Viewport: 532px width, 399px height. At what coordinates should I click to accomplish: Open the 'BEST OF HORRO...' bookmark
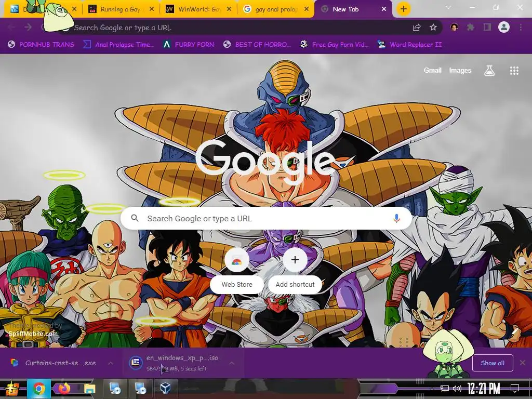(x=257, y=45)
